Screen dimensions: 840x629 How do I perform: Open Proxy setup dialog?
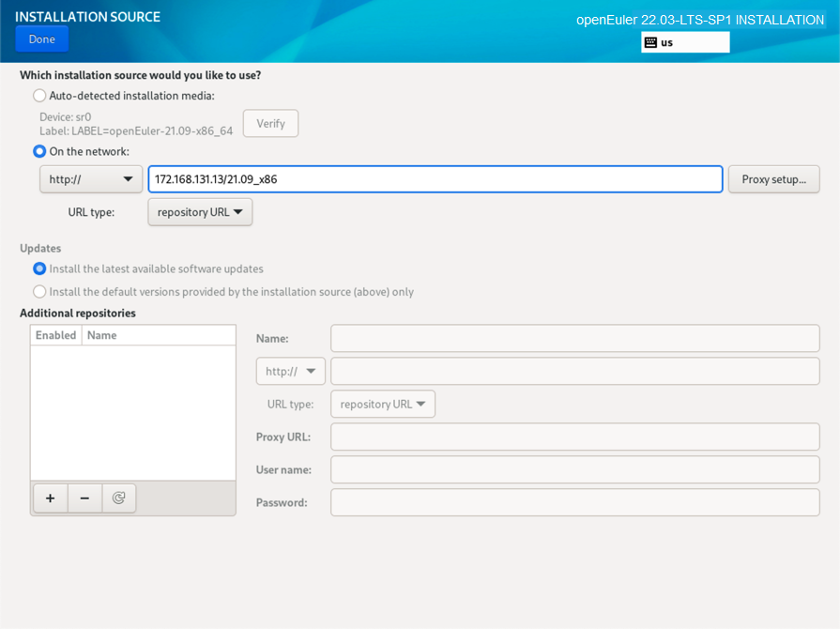point(773,179)
